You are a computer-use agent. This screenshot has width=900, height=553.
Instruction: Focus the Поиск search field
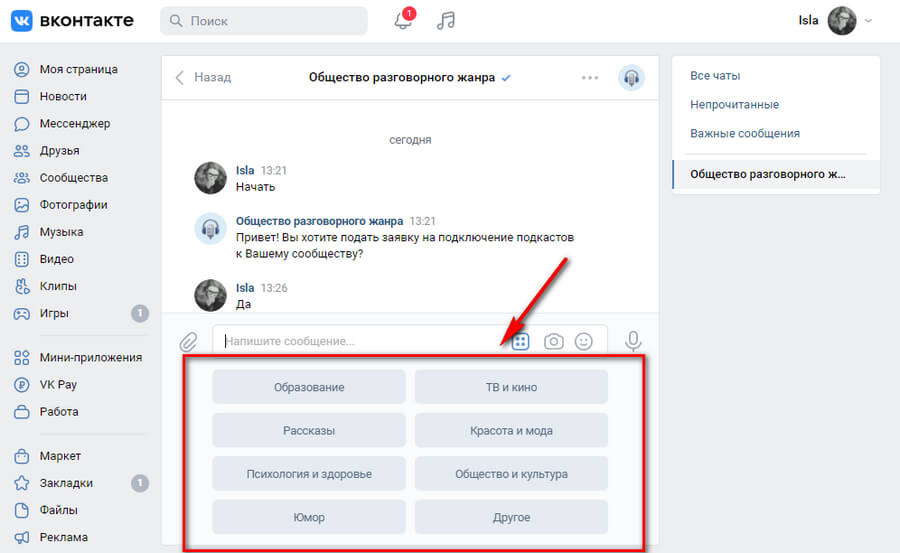point(264,21)
